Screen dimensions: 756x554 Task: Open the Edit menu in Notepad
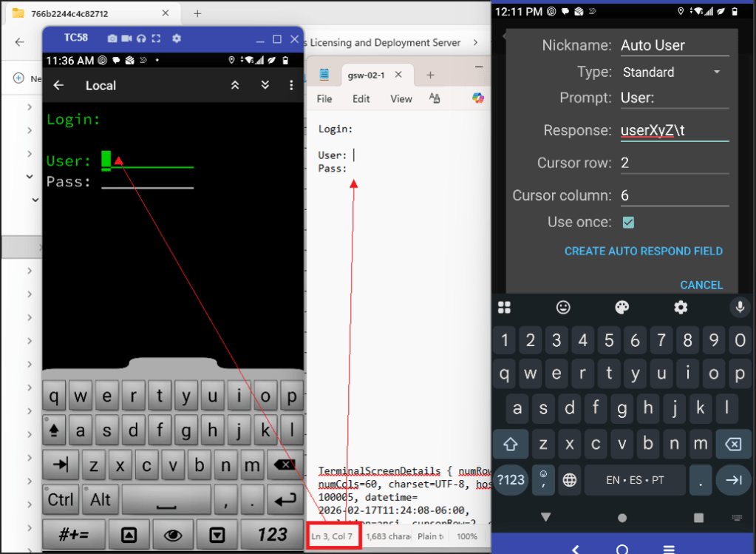[x=361, y=98]
